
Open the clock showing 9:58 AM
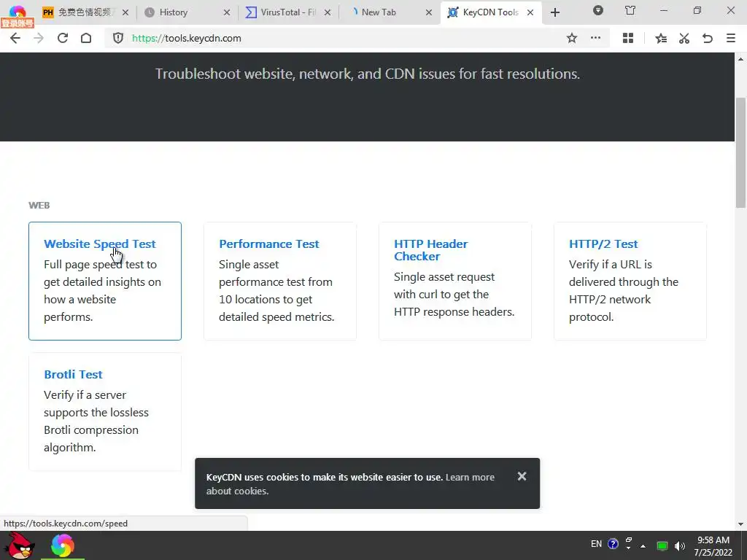coord(713,546)
